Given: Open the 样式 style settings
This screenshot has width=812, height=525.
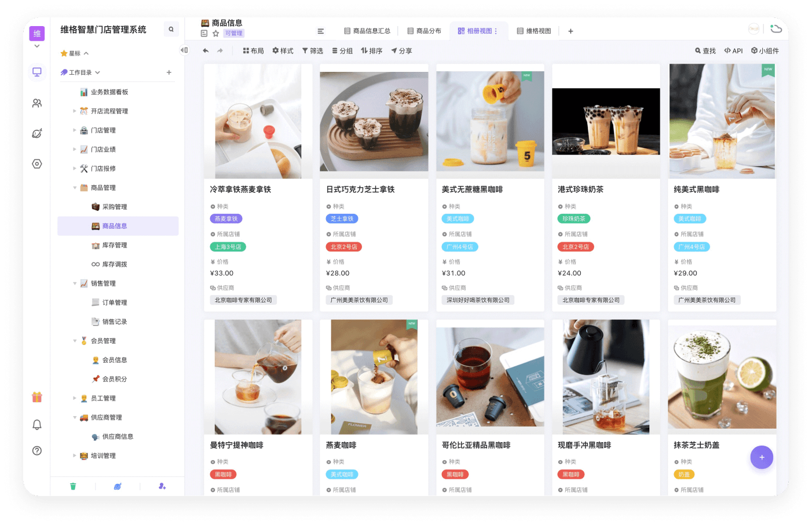Looking at the screenshot, I should pos(283,50).
